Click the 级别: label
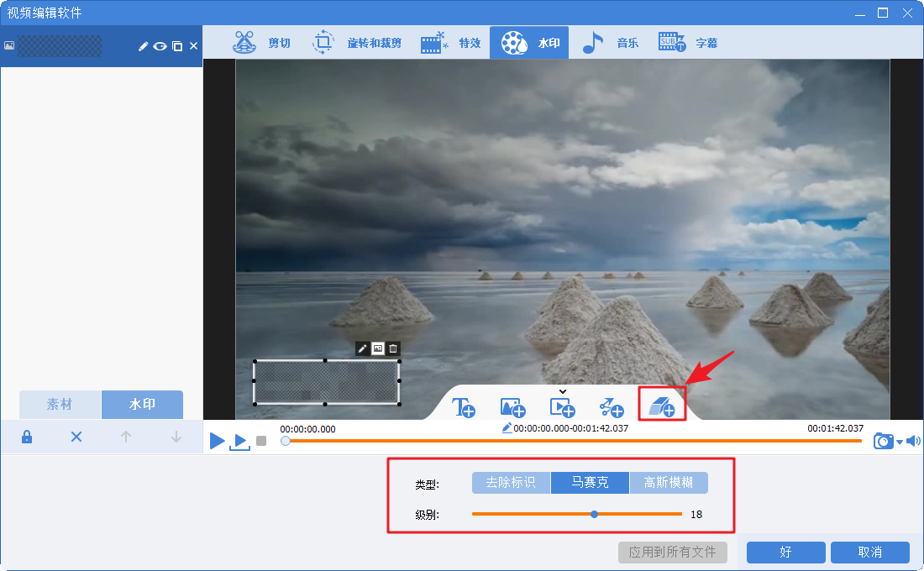The width and height of the screenshot is (924, 571). [x=428, y=515]
